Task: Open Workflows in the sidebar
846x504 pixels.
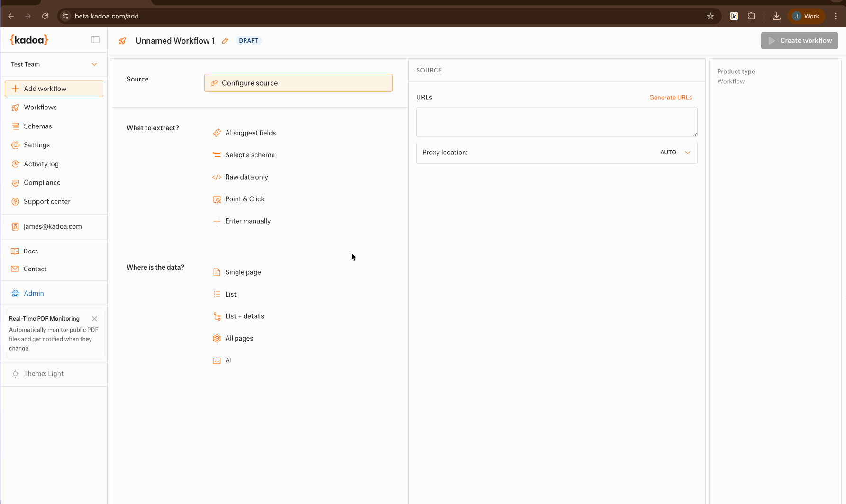Action: tap(40, 108)
